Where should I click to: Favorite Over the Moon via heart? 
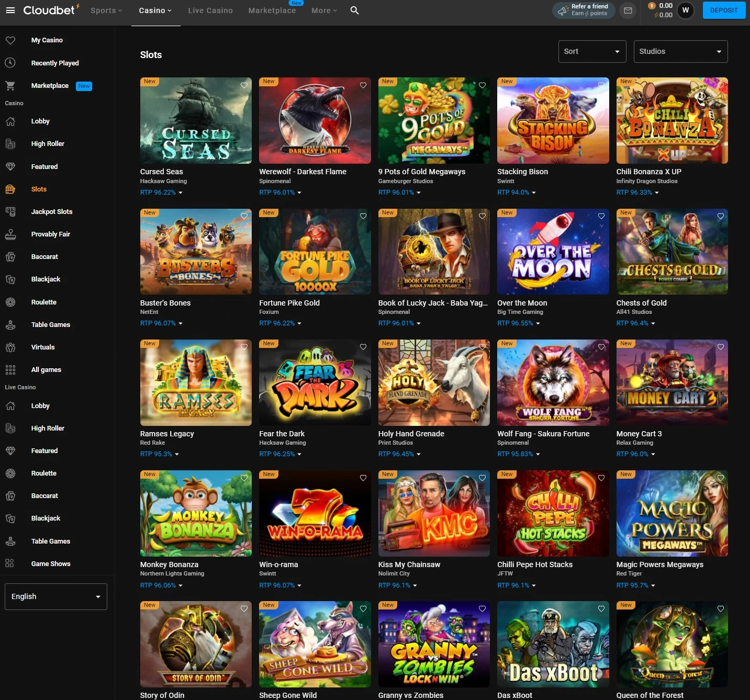point(601,216)
